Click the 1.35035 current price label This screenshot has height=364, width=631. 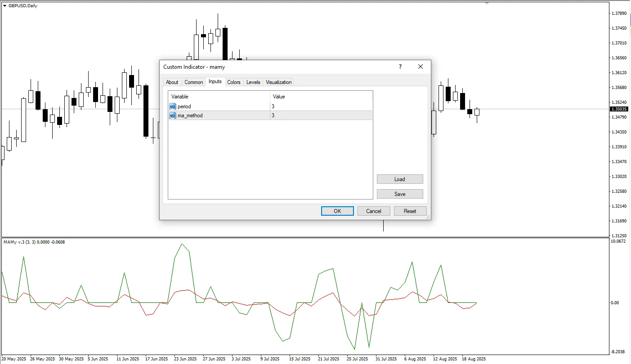pyautogui.click(x=619, y=109)
